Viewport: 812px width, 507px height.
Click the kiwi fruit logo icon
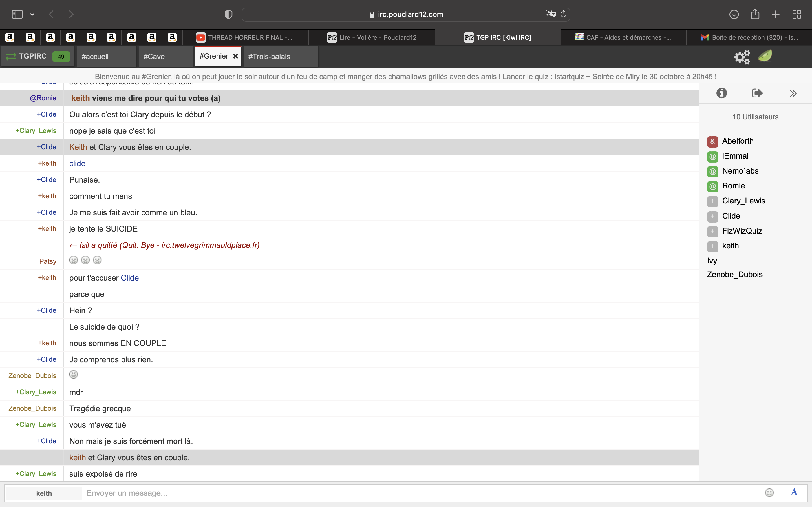click(765, 56)
